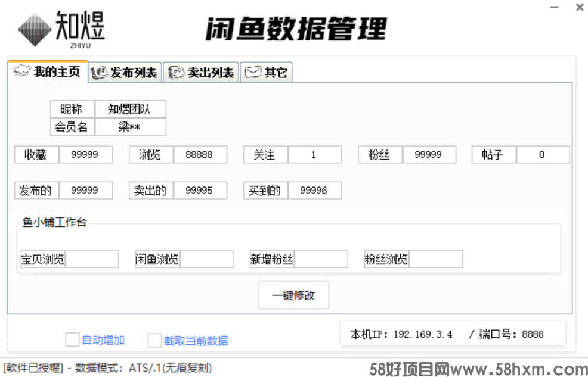Click the 鱼小铺工作台 group title
Image resolution: width=588 pixels, height=377 pixels.
(54, 222)
